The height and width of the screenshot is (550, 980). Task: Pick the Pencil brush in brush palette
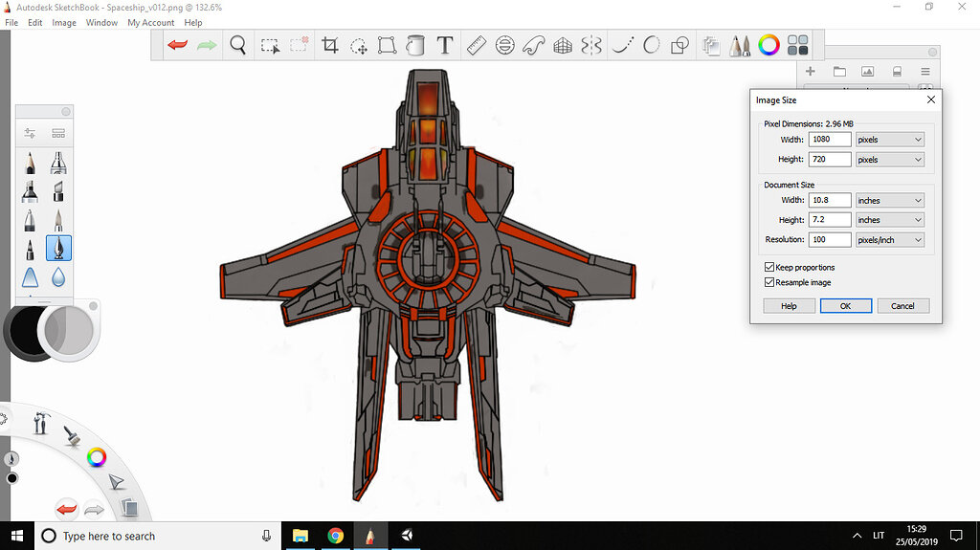point(31,164)
